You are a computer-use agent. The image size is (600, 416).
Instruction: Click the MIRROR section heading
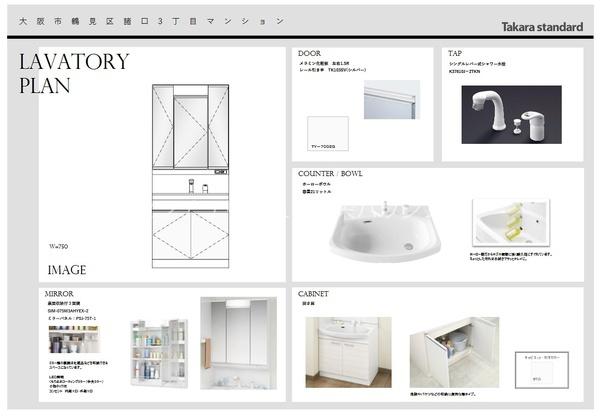59,294
